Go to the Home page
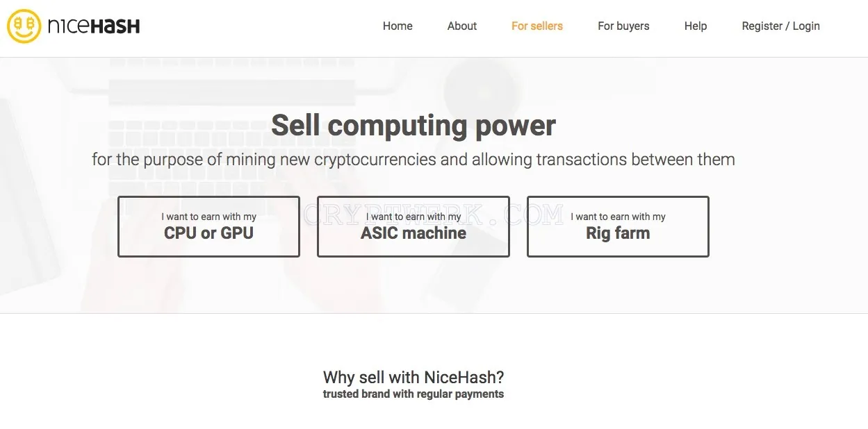 point(398,26)
